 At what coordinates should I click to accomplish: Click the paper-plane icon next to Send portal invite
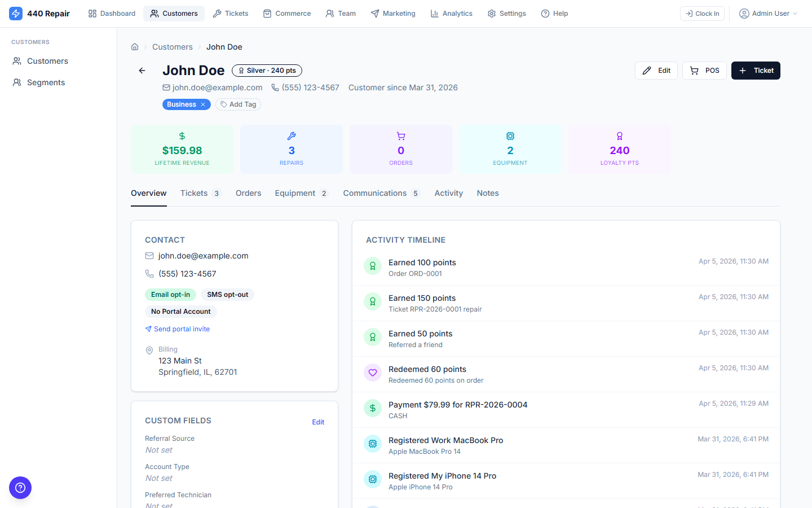point(148,329)
